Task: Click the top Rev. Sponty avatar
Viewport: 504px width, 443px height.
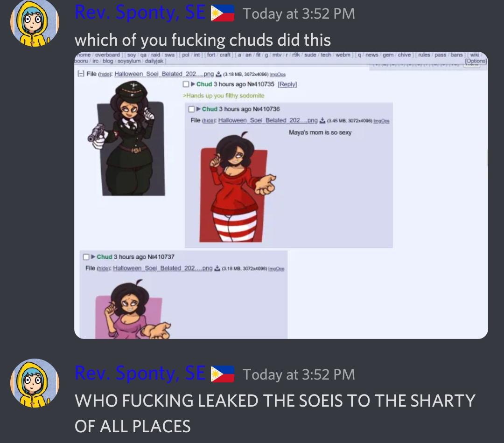Action: (x=35, y=24)
